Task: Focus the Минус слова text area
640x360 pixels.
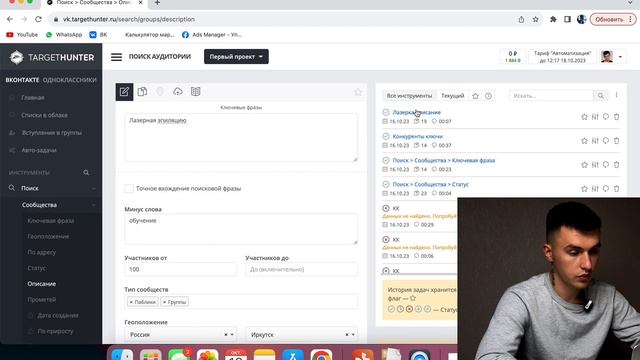Action: 241,229
